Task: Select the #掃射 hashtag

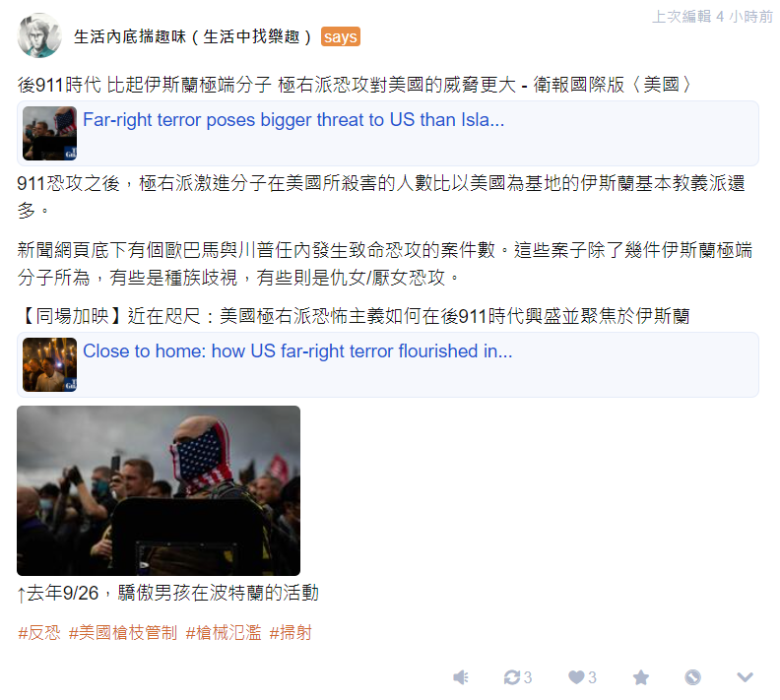Action: (x=291, y=633)
